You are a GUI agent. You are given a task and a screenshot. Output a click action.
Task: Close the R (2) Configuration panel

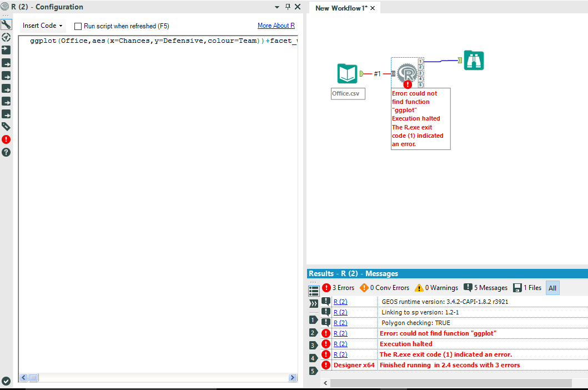coord(298,7)
